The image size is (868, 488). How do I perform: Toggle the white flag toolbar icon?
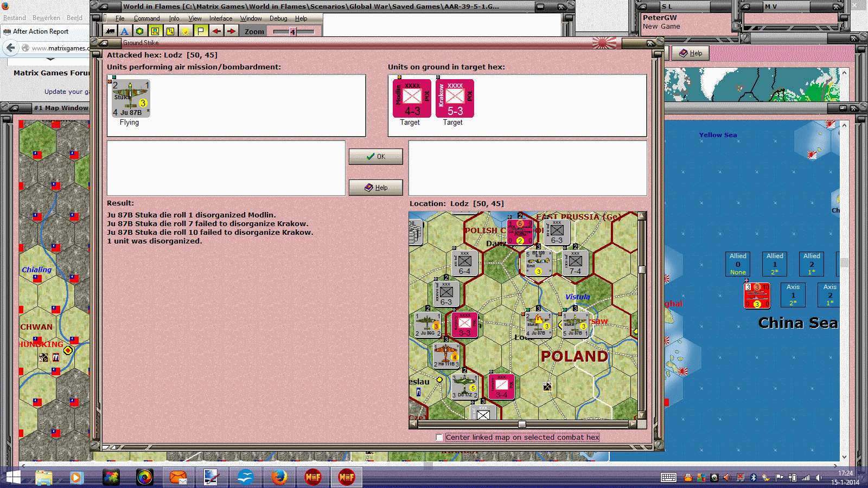[201, 31]
